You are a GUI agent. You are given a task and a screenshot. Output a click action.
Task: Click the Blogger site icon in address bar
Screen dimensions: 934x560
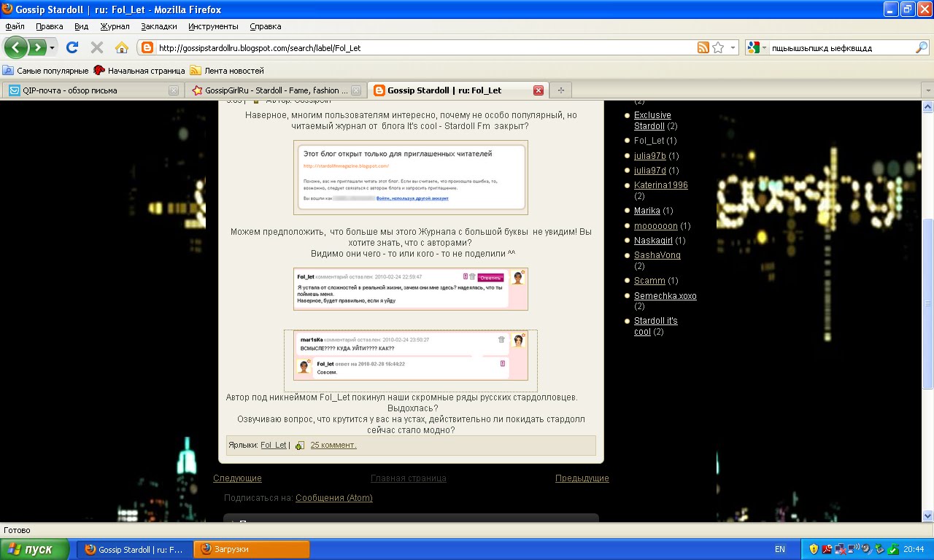(x=147, y=48)
